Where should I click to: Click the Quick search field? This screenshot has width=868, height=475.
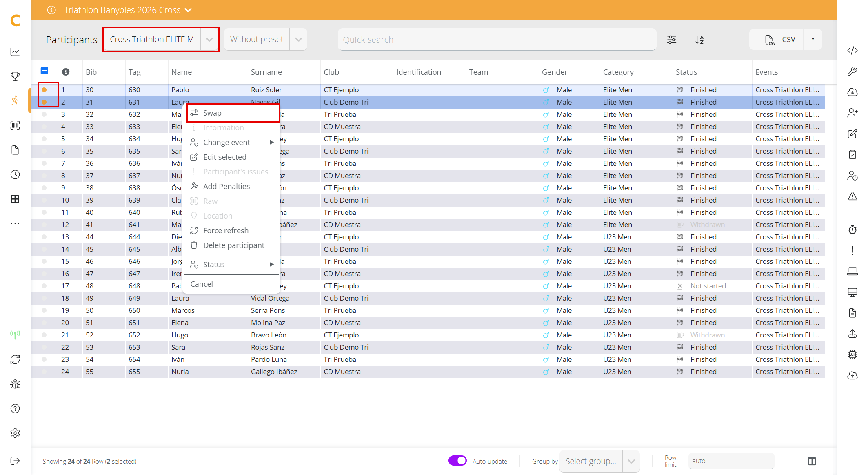point(497,40)
